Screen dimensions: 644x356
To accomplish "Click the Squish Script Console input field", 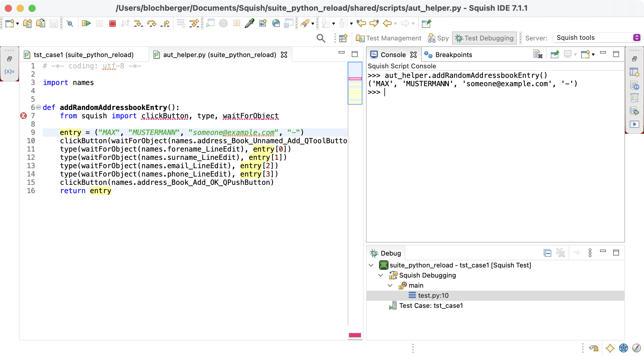I will tap(385, 92).
